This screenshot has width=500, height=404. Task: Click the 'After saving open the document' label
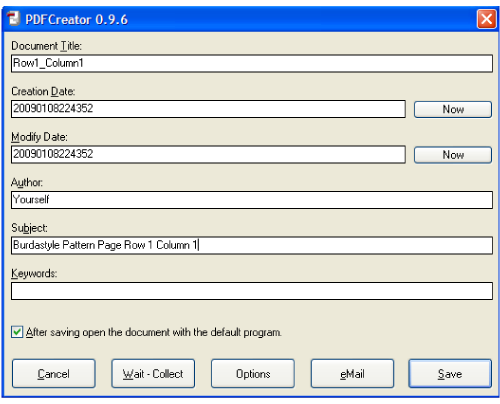pyautogui.click(x=154, y=332)
